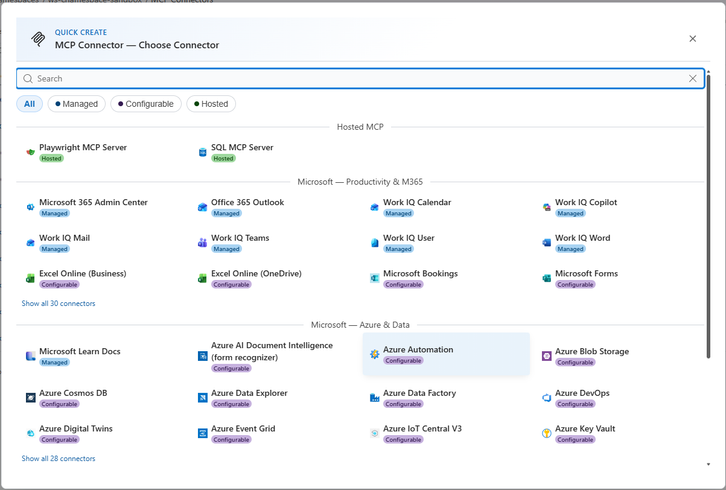726x490 pixels.
Task: Select the Azure Key Vault key icon
Action: [x=546, y=433]
